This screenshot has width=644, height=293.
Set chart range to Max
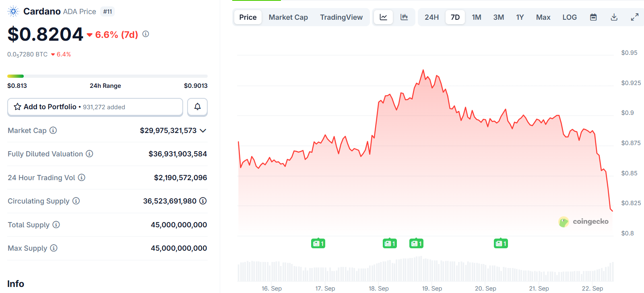point(543,17)
